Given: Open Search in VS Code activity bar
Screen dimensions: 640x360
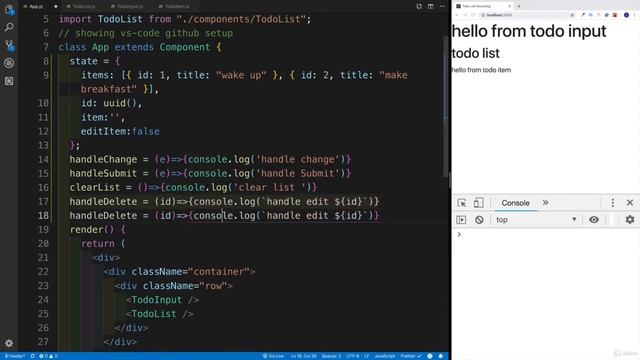Looking at the screenshot, I should tap(9, 27).
